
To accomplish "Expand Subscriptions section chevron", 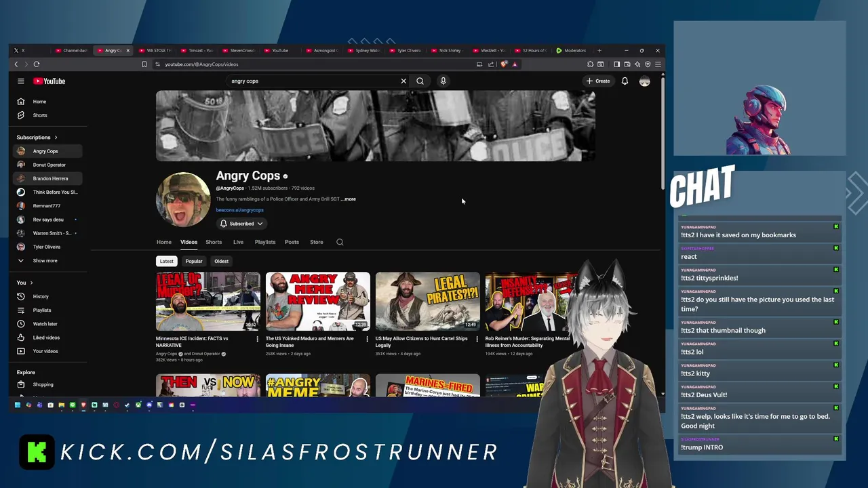I will pos(56,138).
